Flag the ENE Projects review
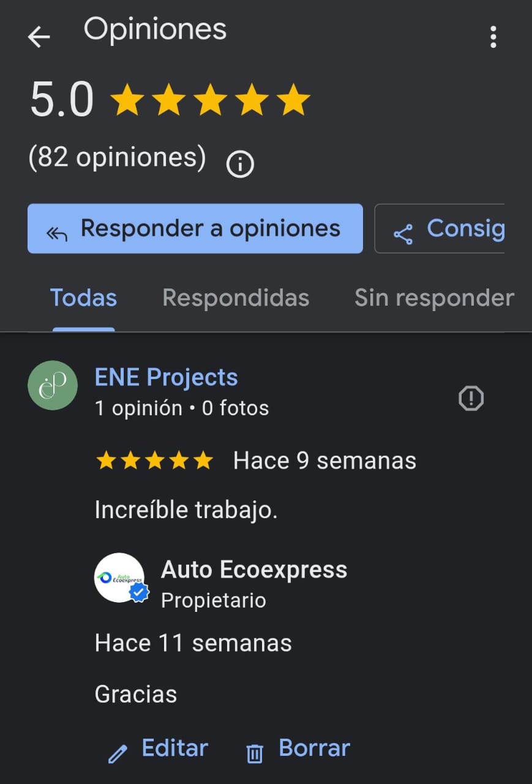The width and height of the screenshot is (532, 784). pos(471,399)
